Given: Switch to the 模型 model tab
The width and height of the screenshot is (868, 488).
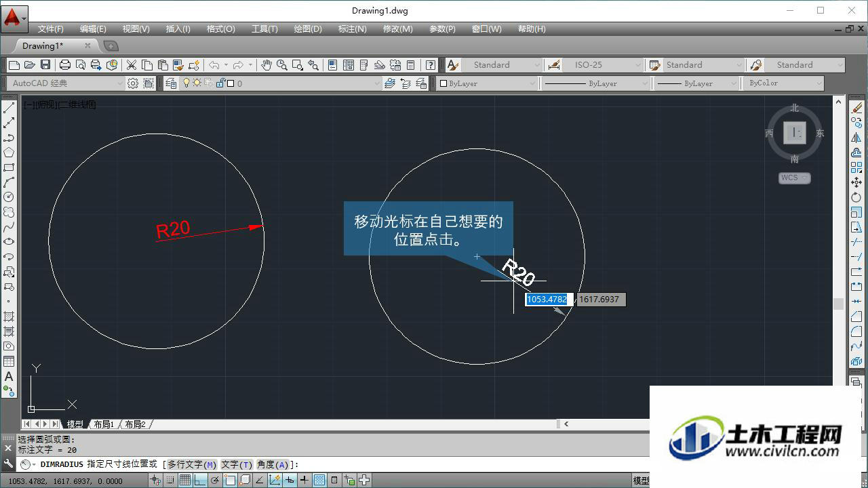Looking at the screenshot, I should coord(75,424).
